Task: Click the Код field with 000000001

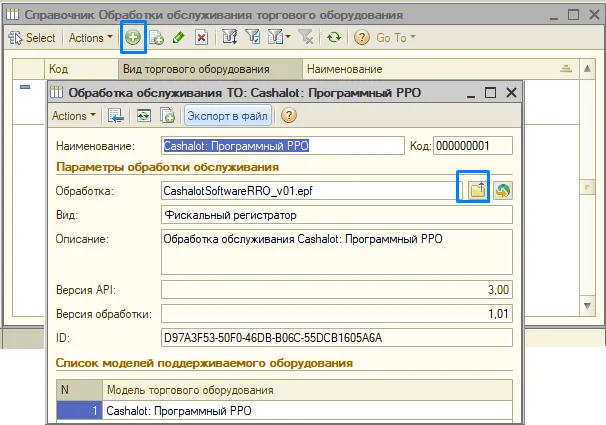Action: [x=473, y=146]
